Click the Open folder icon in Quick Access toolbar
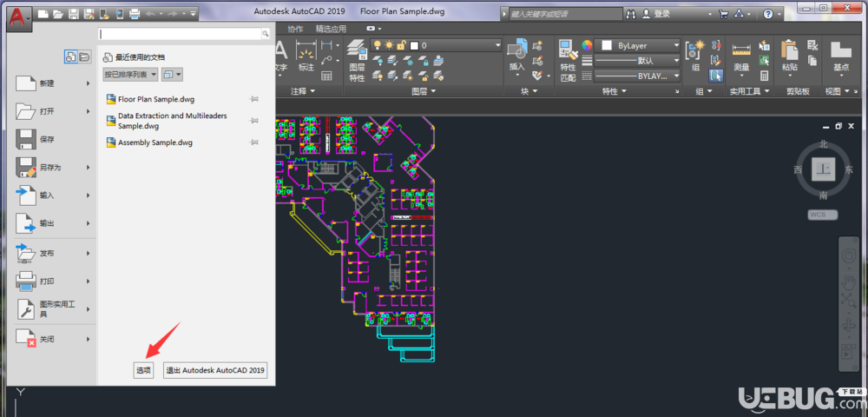 coord(59,14)
